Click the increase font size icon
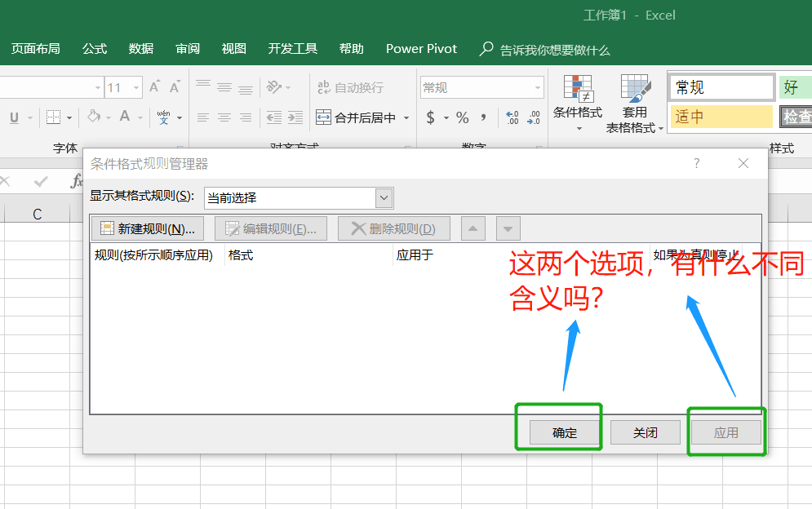The height and width of the screenshot is (509, 812). pyautogui.click(x=154, y=87)
